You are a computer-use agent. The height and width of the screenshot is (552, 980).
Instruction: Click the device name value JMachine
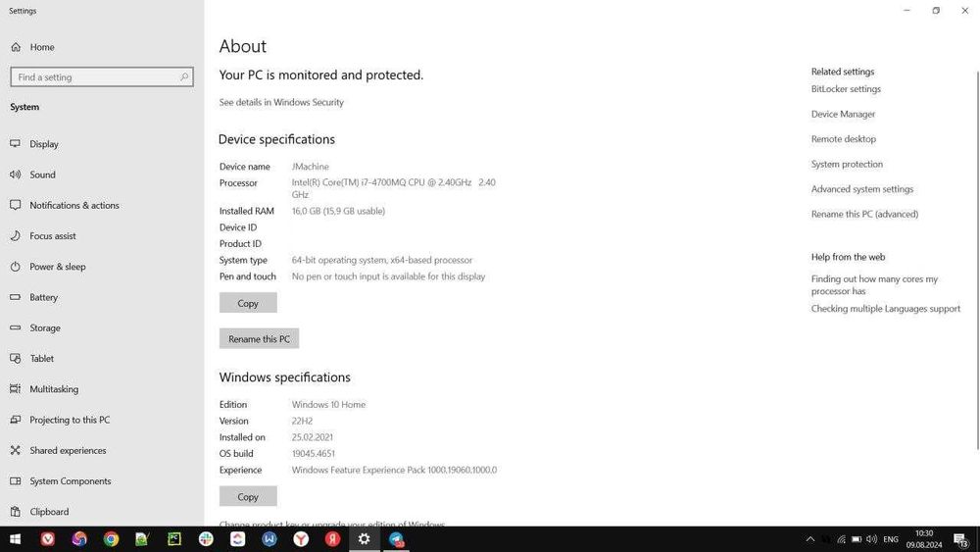click(x=310, y=167)
